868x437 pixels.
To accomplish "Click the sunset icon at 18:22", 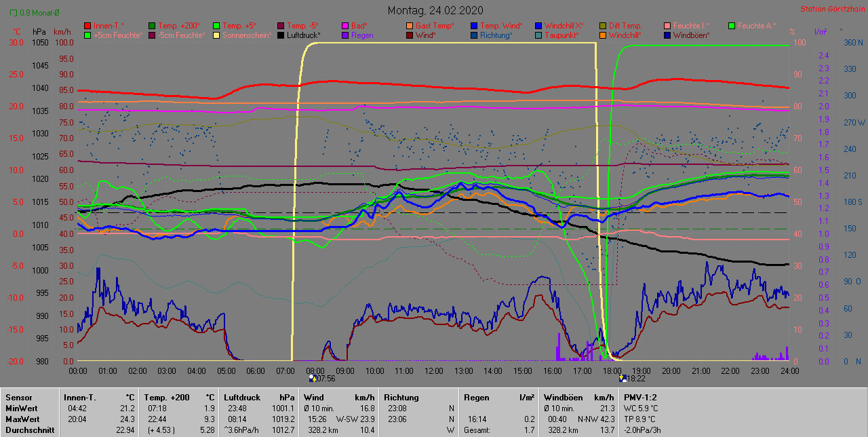I will [624, 379].
